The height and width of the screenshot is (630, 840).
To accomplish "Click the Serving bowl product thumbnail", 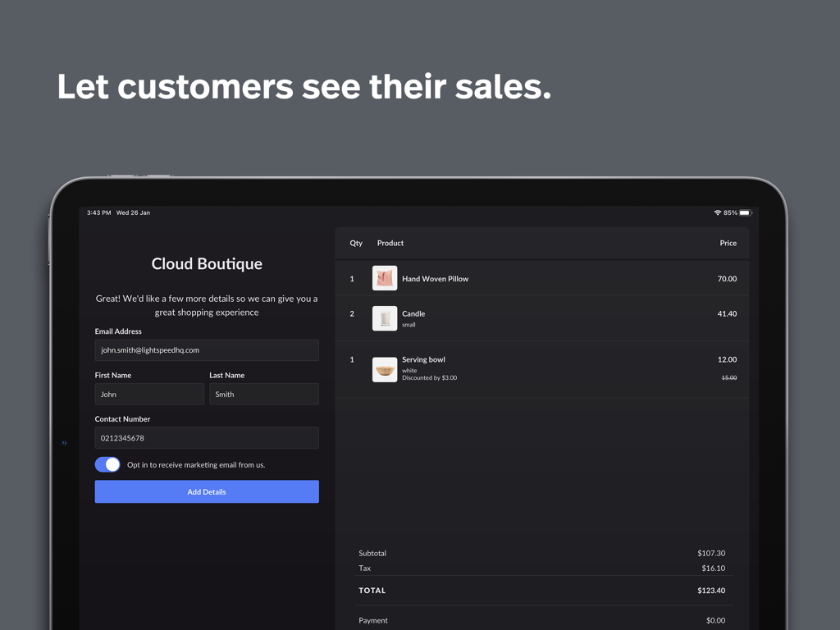I will pos(385,369).
